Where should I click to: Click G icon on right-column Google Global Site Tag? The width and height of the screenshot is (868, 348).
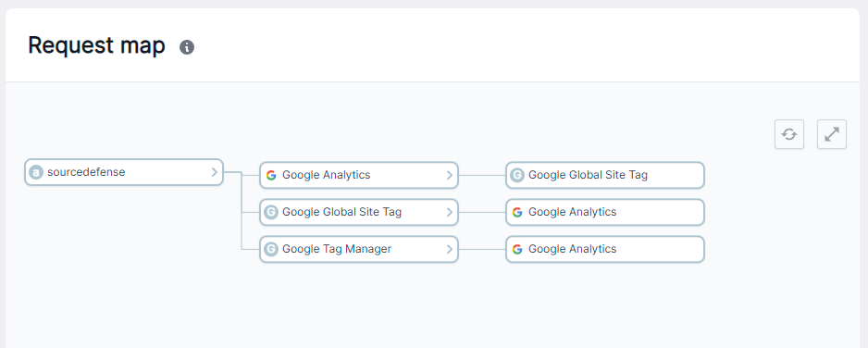pos(517,175)
